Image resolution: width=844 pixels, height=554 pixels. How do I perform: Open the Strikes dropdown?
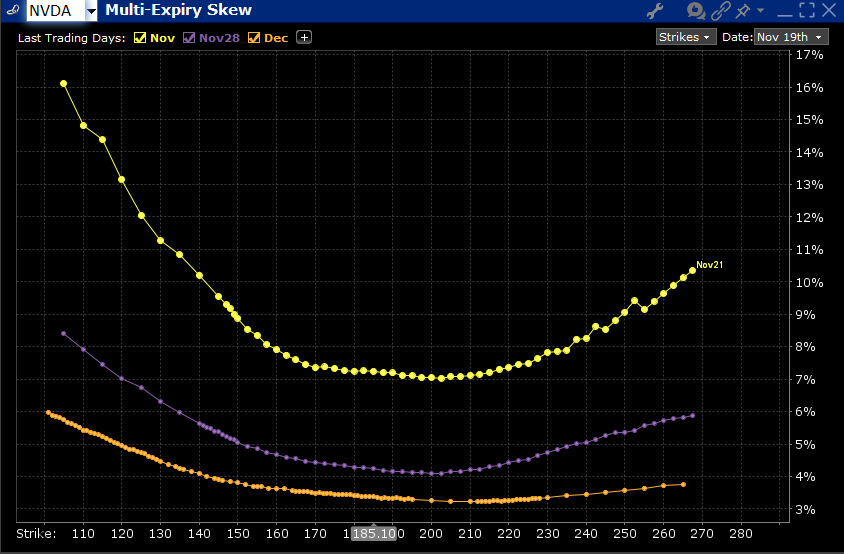(x=685, y=37)
